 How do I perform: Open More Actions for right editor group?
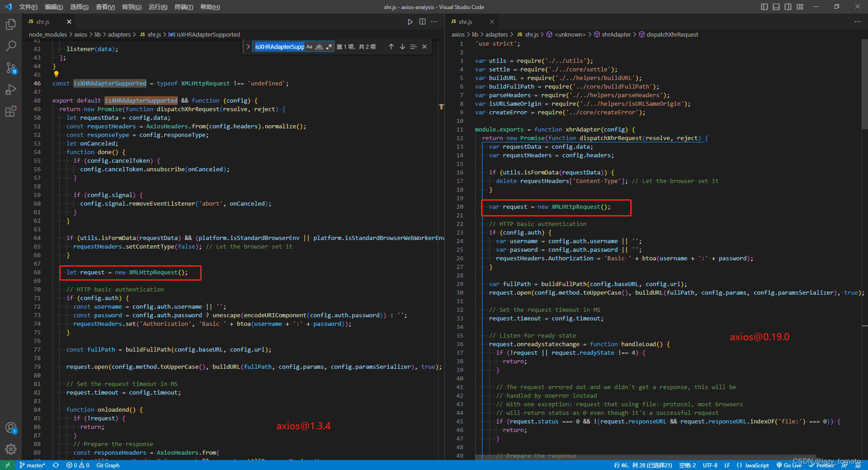point(858,22)
